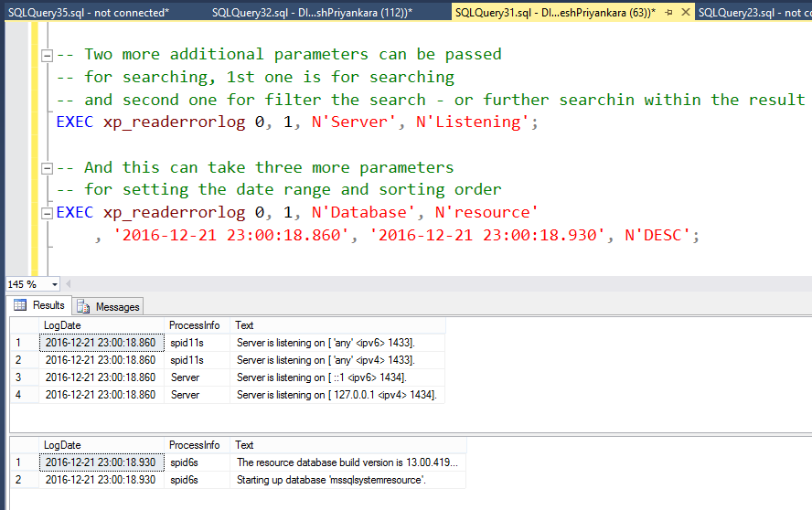The image size is (812, 510).
Task: Close the SQLQuery31.sql tab
Action: tap(686, 12)
